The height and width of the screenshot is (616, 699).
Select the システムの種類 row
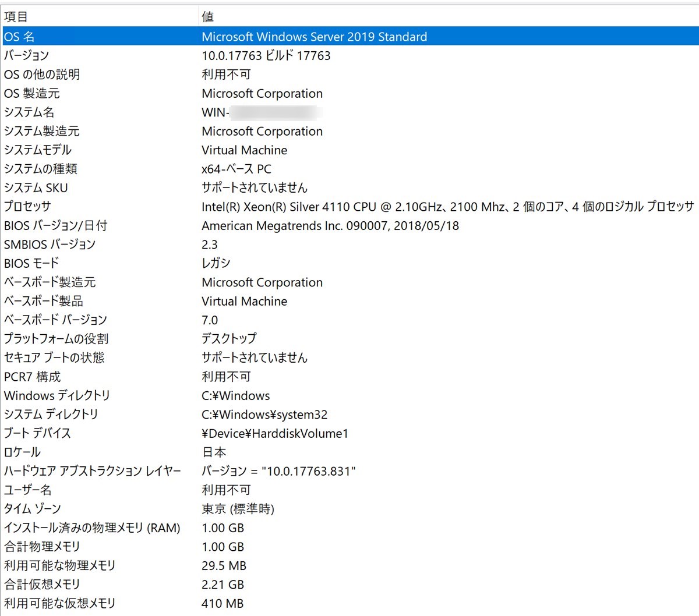pos(349,169)
